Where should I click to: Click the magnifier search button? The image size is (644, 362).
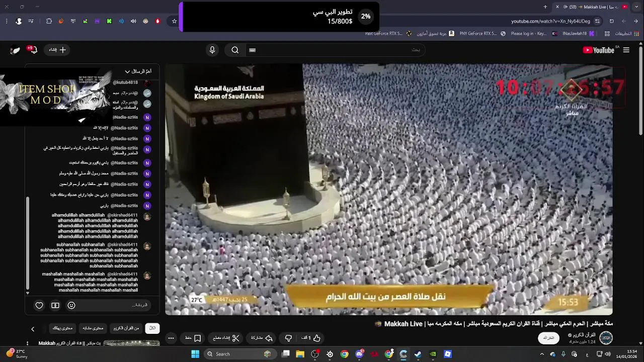(235, 50)
